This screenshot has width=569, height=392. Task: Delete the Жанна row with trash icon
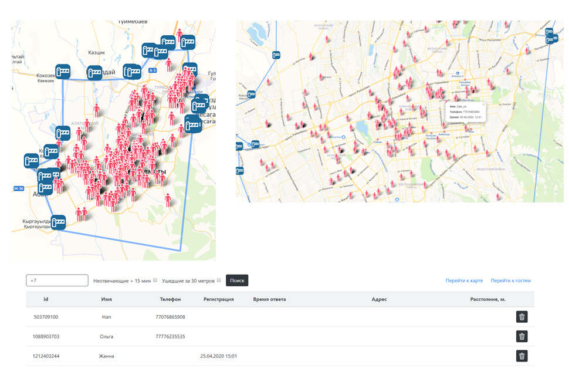pyautogui.click(x=522, y=356)
